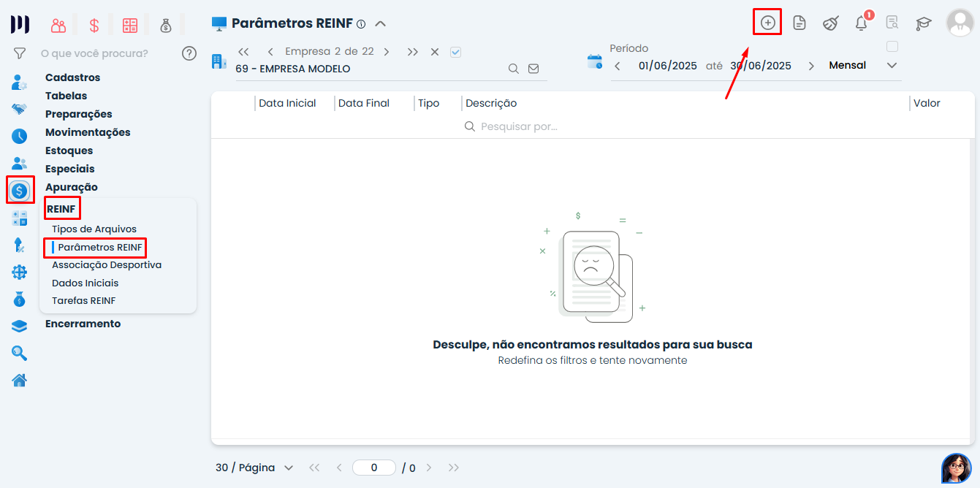The image size is (980, 488).
Task: Open the 30 / Página page size dropdown
Action: coord(254,468)
